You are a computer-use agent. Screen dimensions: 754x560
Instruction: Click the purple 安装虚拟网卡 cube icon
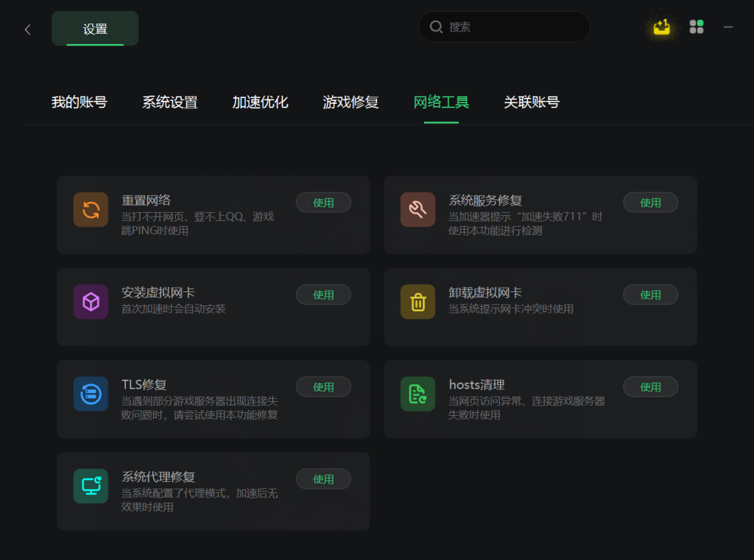(91, 302)
